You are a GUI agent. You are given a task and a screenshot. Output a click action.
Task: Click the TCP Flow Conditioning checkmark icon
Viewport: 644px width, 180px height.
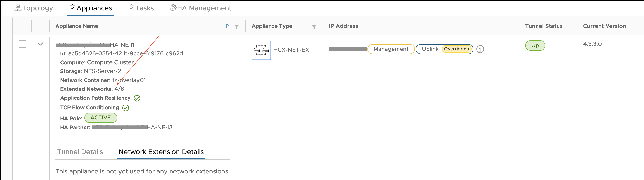126,108
